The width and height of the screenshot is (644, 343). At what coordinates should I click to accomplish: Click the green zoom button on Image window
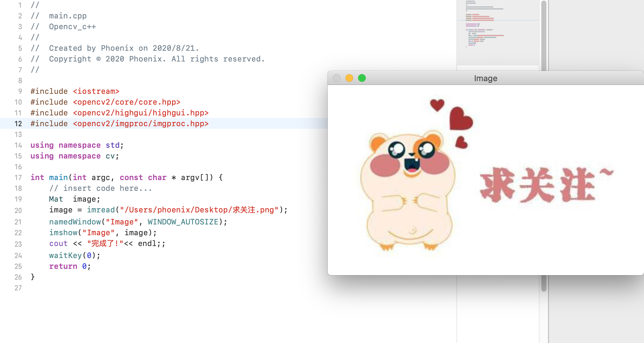click(x=362, y=78)
